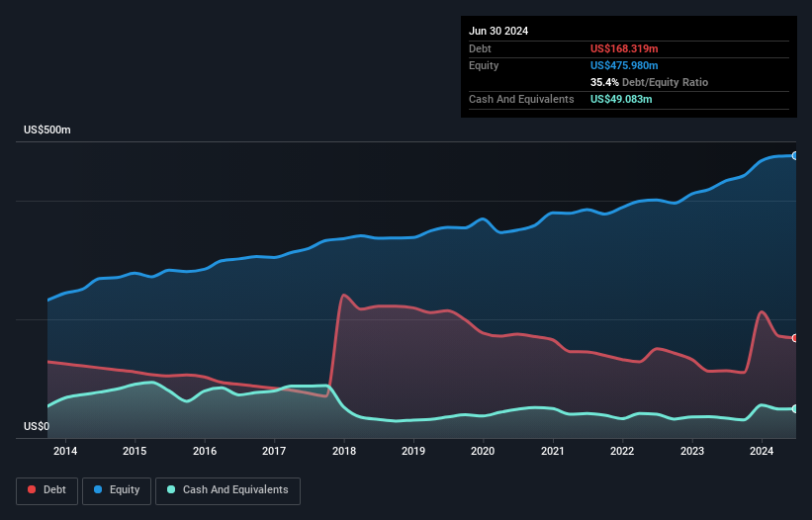The width and height of the screenshot is (812, 520).
Task: Click the 35.4% Debt/Equity Ratio text
Action: [x=649, y=82]
